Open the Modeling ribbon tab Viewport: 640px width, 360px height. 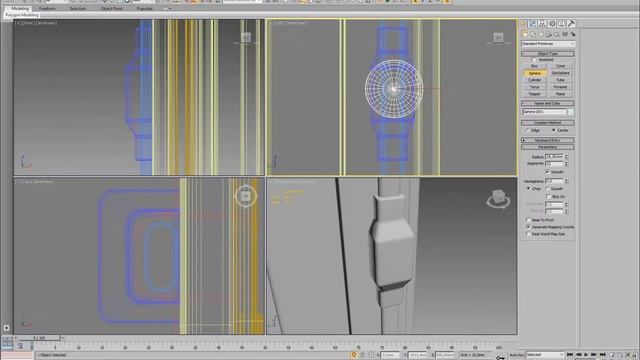(20, 9)
